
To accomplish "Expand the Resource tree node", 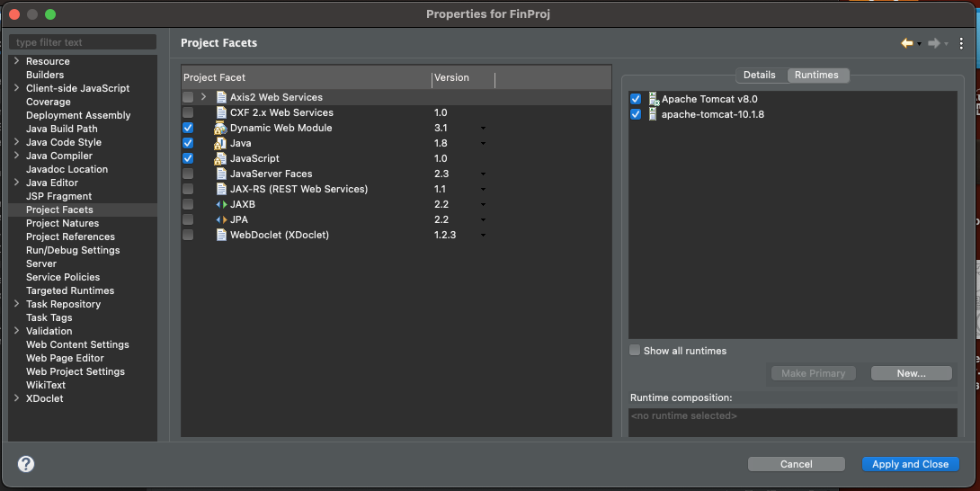I will coord(17,60).
